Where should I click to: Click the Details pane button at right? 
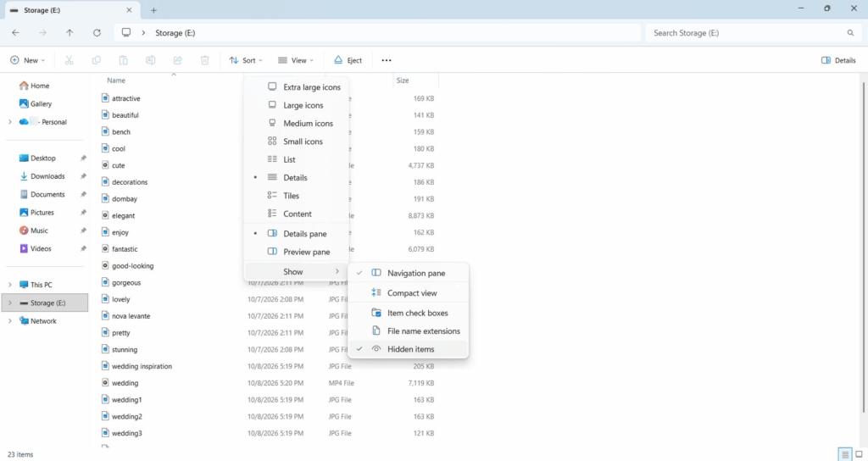[x=838, y=60]
